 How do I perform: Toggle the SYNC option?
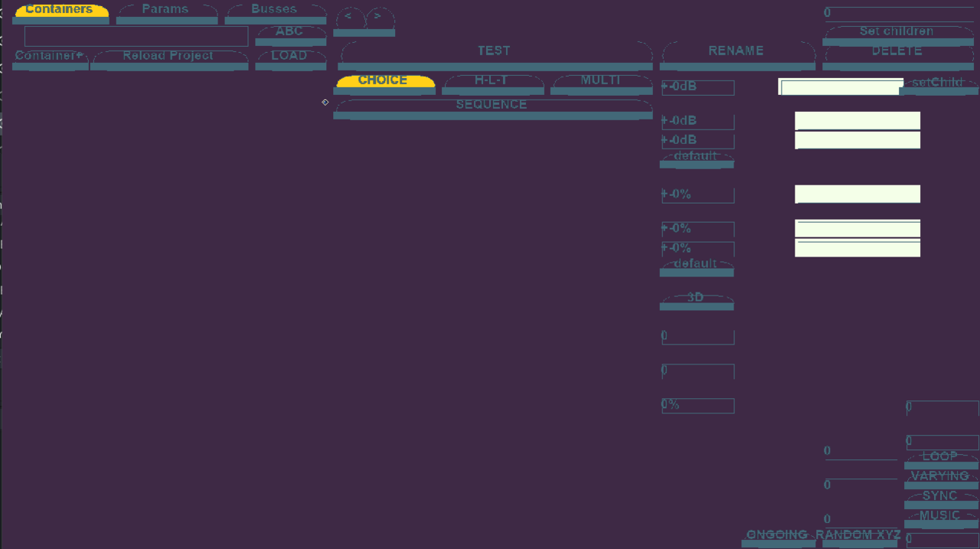(941, 499)
